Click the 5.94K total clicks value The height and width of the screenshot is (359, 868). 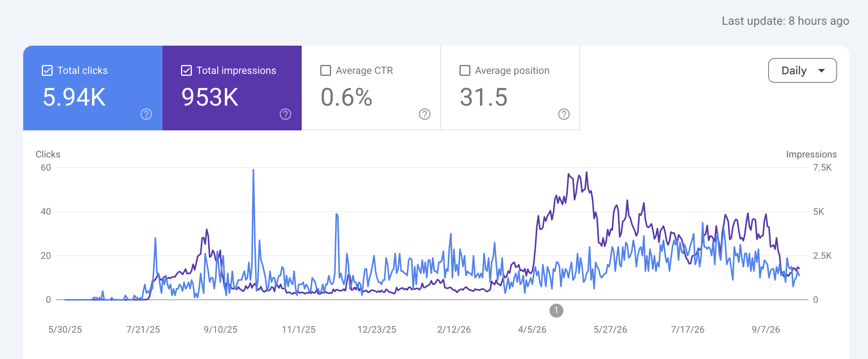pyautogui.click(x=74, y=97)
